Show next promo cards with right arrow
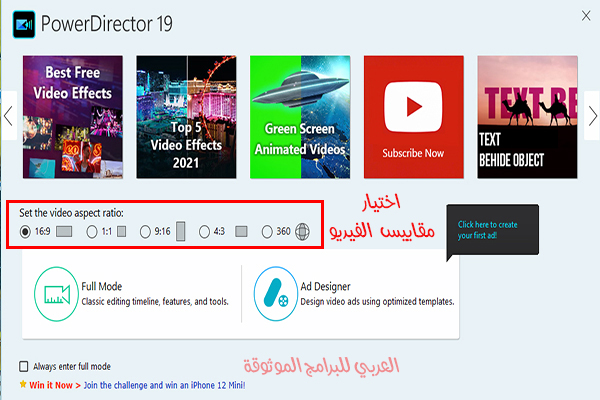The height and width of the screenshot is (400, 600). pyautogui.click(x=592, y=116)
